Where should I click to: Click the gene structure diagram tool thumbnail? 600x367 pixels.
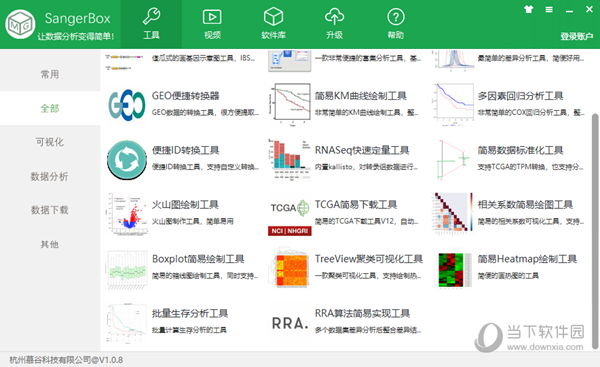point(125,61)
